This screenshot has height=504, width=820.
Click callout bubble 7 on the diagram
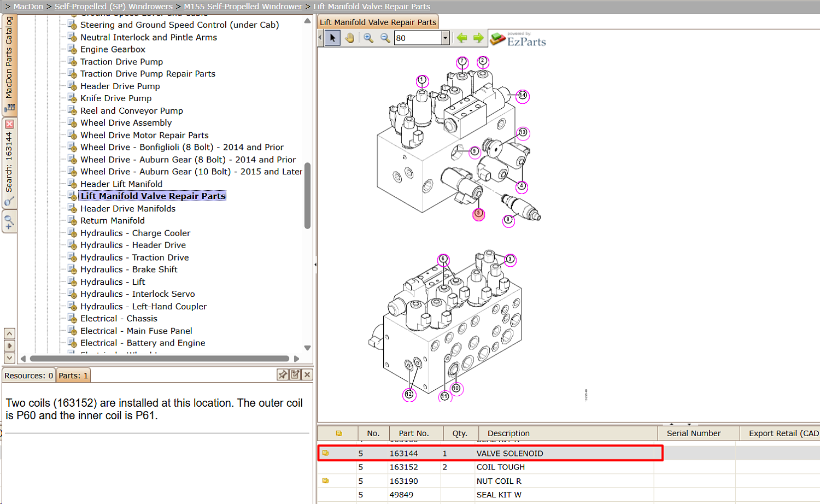(462, 62)
